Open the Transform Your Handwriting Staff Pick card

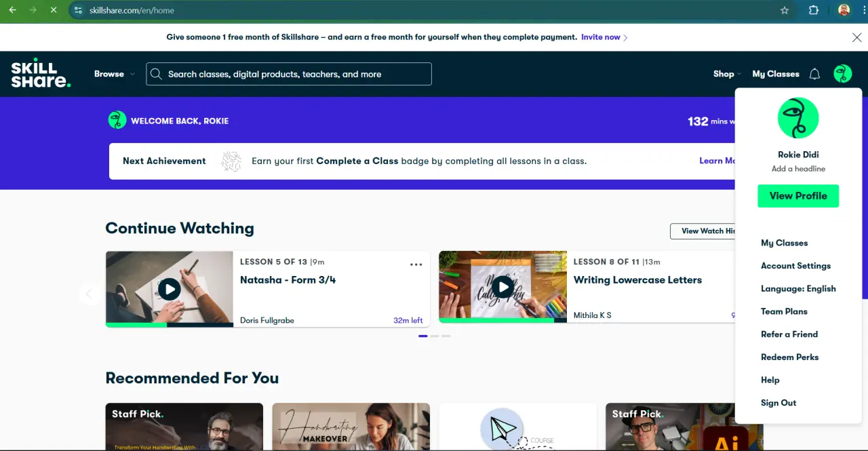(184, 427)
